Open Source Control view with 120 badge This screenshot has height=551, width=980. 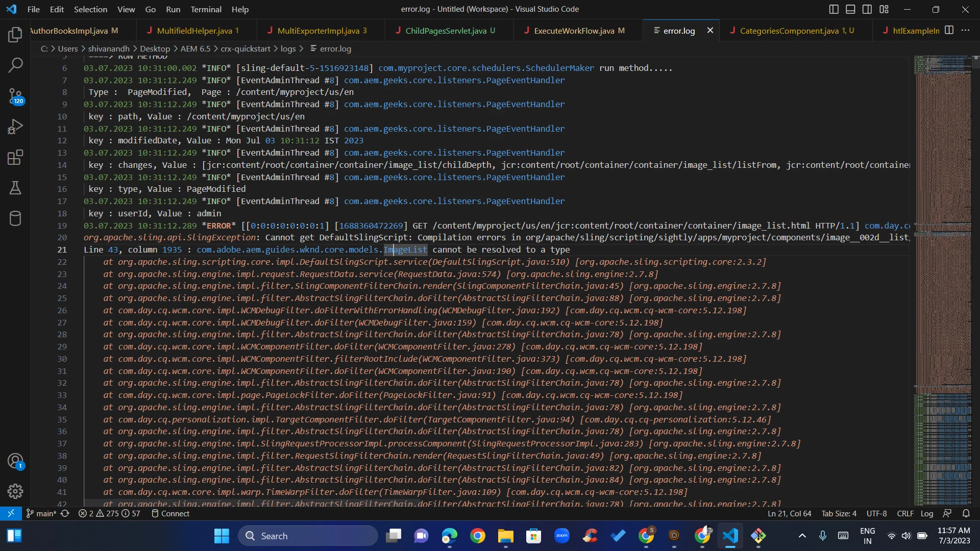(15, 96)
